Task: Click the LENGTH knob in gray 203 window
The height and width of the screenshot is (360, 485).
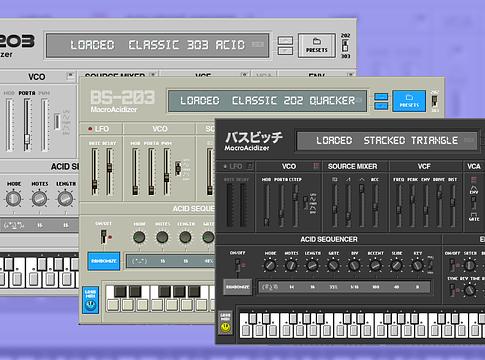Action: 65,199
